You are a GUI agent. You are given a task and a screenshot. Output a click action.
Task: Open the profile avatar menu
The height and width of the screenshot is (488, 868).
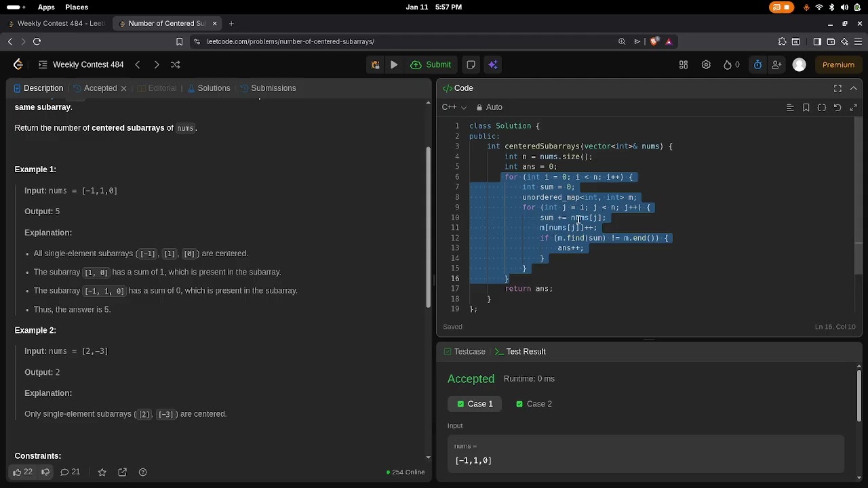pos(800,65)
